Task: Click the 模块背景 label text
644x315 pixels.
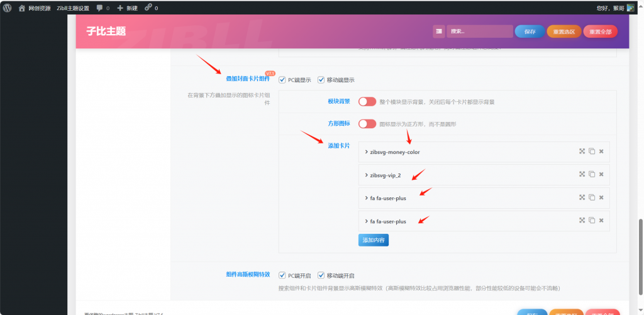Action: pos(339,101)
